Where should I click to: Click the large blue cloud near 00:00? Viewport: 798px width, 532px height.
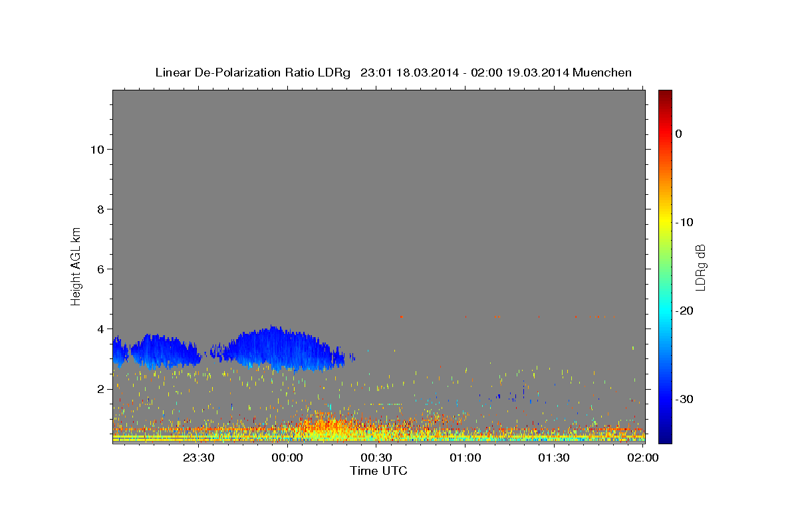(283, 349)
